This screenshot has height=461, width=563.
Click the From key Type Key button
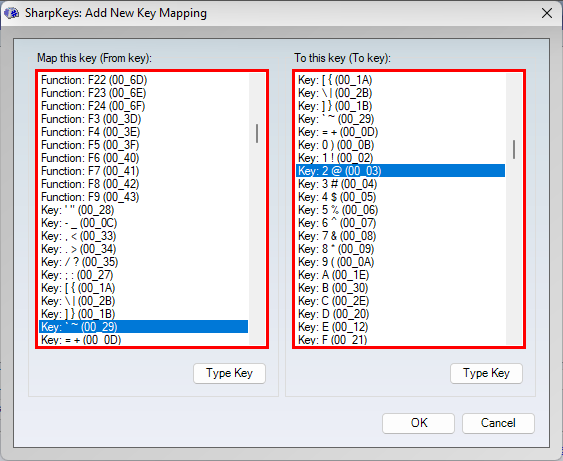229,373
